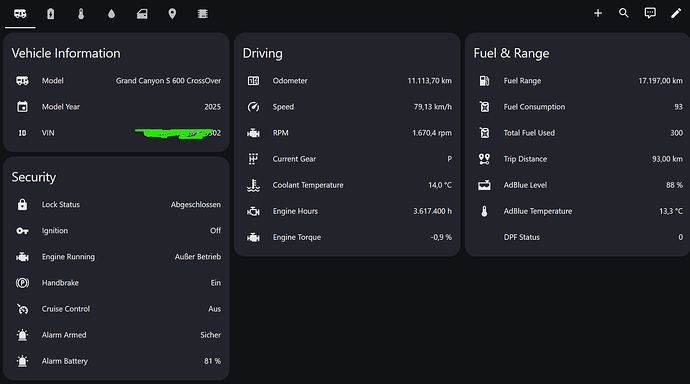Image resolution: width=690 pixels, height=384 pixels.
Task: Click the calendar icon beside Model Year
Action: click(x=22, y=107)
